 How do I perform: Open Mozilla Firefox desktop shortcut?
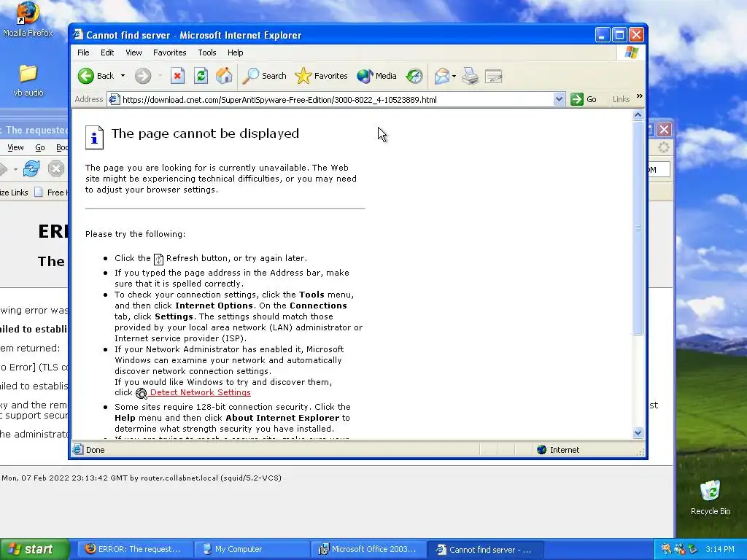tap(28, 20)
